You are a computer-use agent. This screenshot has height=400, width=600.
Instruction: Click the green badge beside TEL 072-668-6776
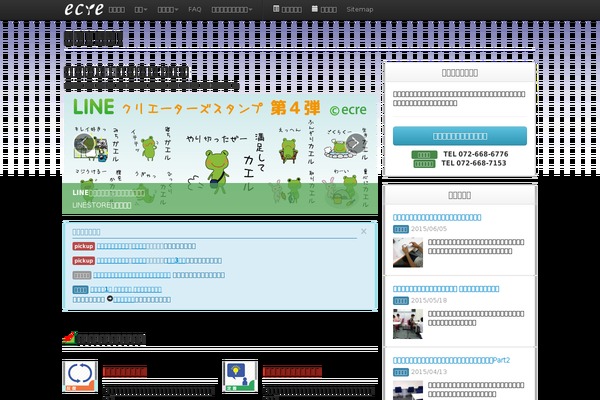tap(424, 155)
